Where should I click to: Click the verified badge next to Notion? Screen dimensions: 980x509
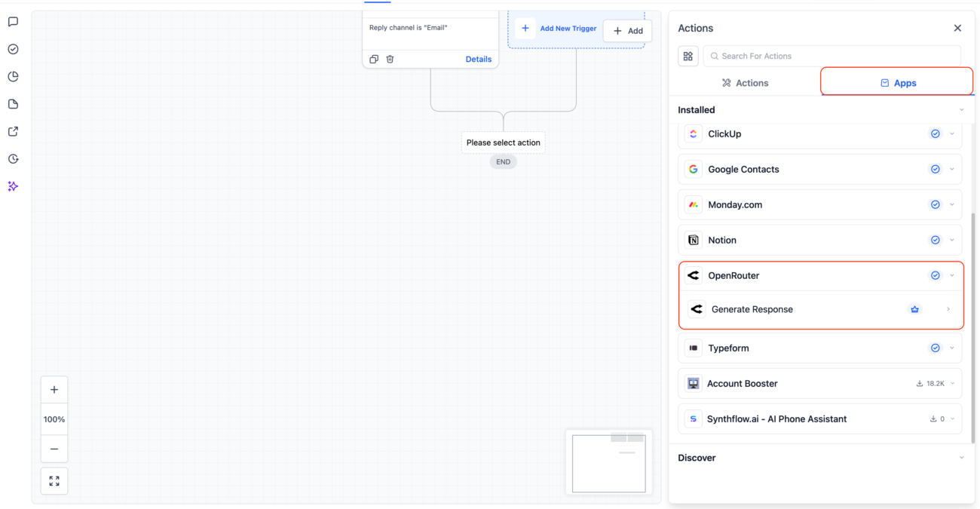point(935,239)
